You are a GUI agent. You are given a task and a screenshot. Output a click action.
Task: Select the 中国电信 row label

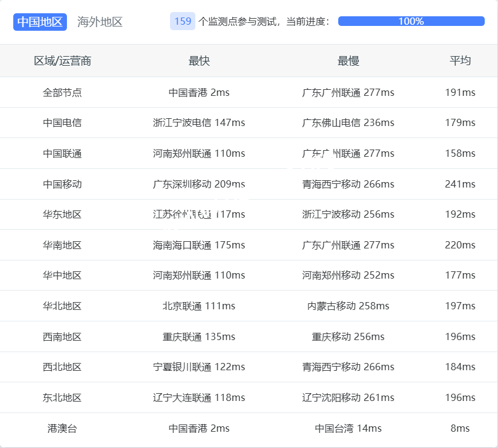[x=62, y=123]
